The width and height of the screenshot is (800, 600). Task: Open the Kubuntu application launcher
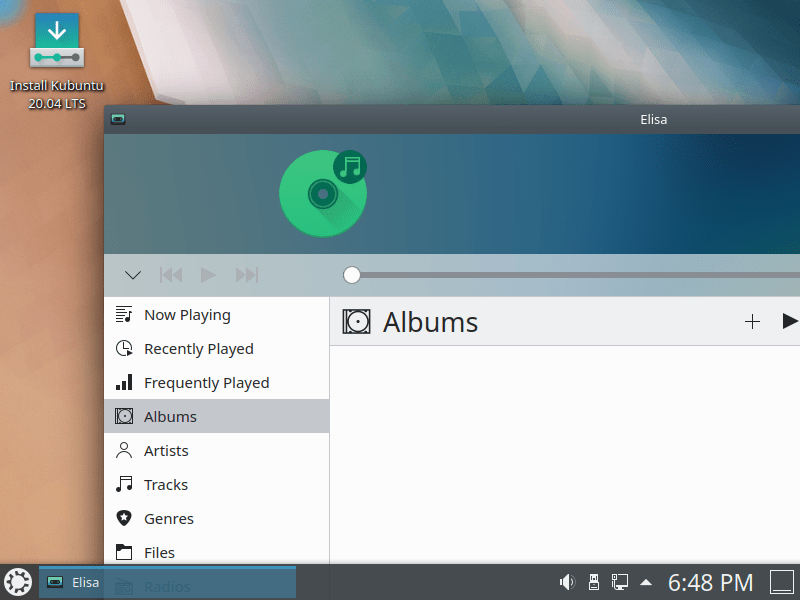click(18, 582)
